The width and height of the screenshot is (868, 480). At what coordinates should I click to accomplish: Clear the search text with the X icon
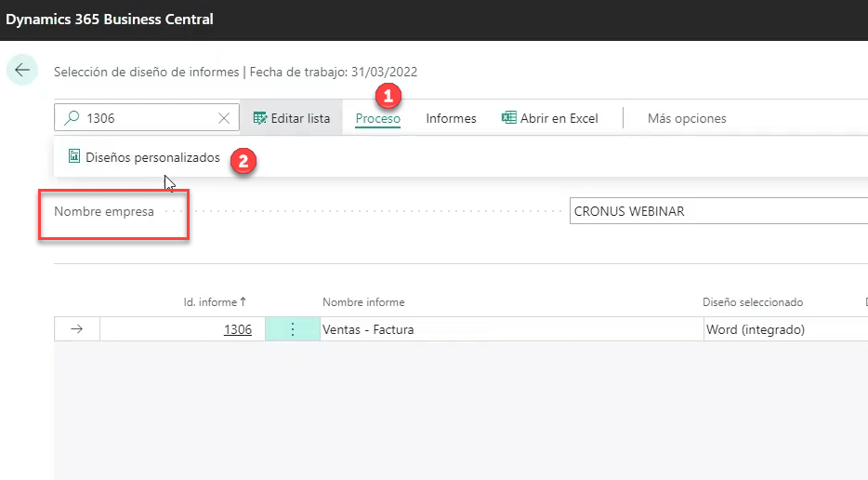click(224, 118)
